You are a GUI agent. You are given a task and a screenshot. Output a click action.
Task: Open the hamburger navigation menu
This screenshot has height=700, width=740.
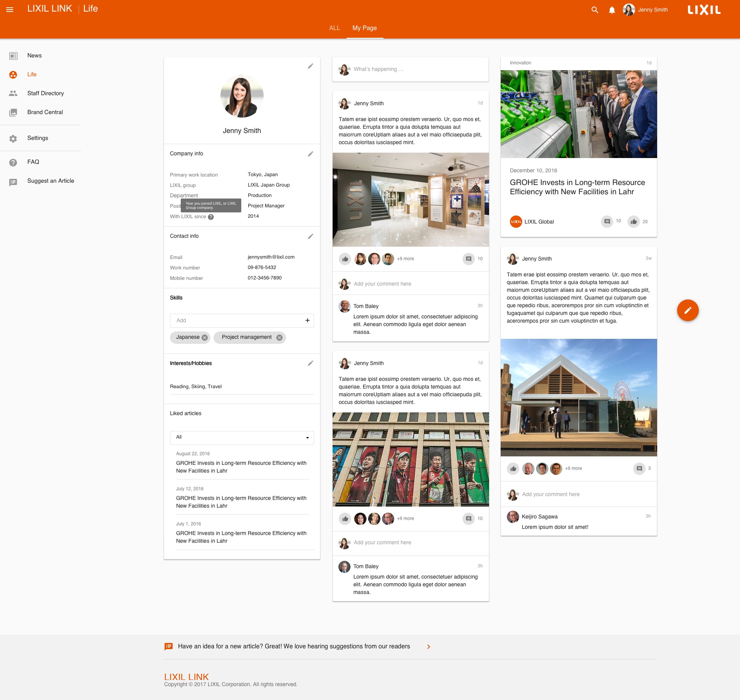click(x=10, y=10)
